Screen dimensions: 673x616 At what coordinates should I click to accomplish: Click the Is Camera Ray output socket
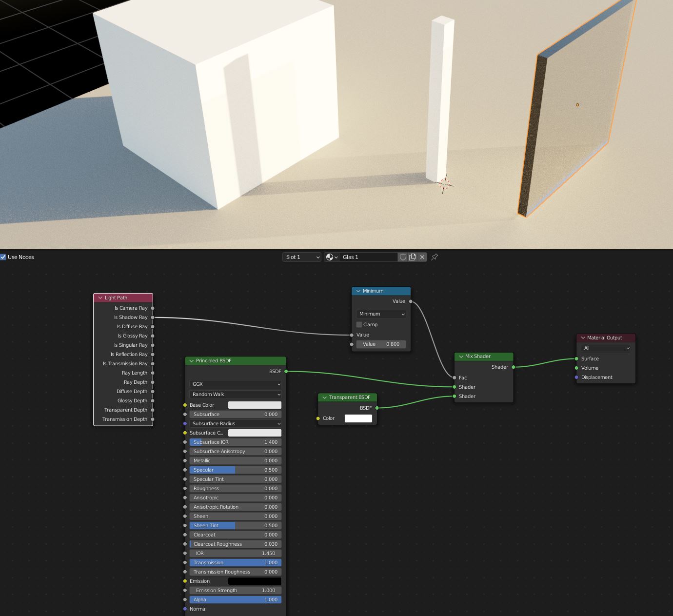[x=153, y=308]
